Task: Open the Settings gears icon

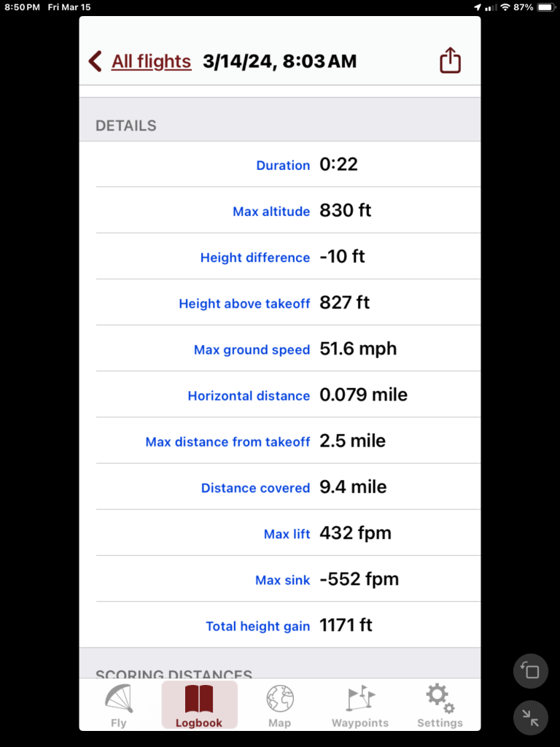Action: [440, 699]
